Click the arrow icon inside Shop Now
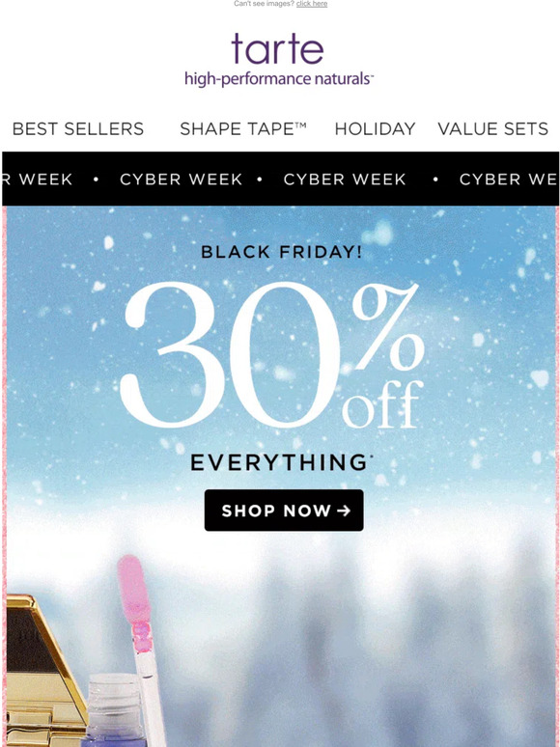This screenshot has width=560, height=747. tap(344, 511)
